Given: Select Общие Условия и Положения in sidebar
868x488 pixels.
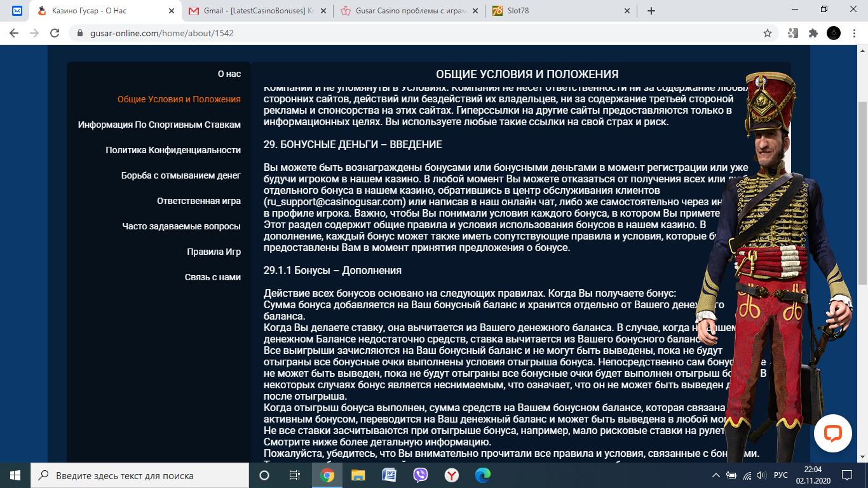Looking at the screenshot, I should (x=179, y=99).
